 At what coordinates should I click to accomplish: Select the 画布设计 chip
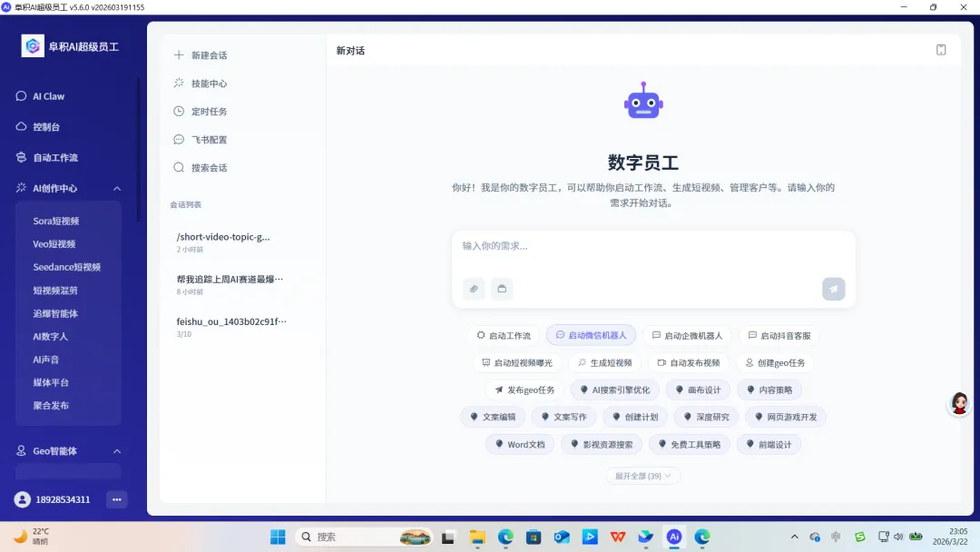tap(698, 390)
